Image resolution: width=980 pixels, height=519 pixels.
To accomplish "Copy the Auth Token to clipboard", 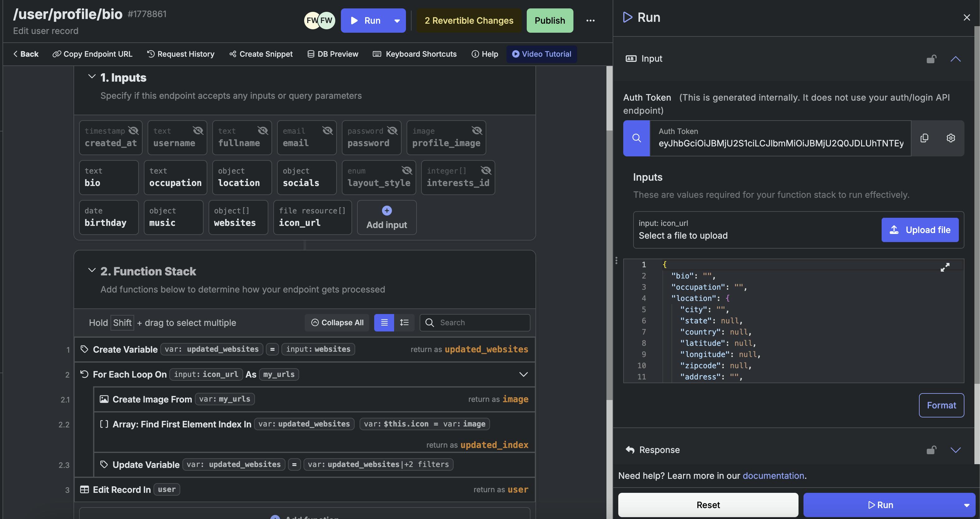I will pos(924,138).
